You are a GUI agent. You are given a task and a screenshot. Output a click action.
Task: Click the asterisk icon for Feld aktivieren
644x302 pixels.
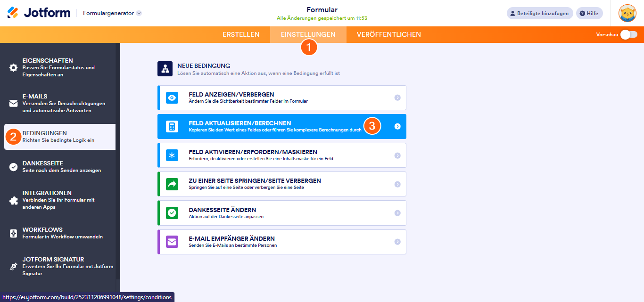(x=172, y=155)
